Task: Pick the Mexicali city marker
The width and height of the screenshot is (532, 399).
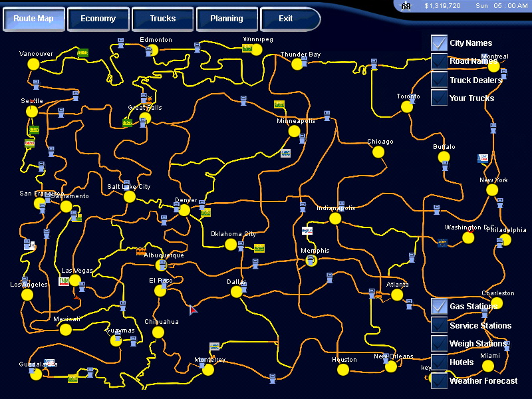Action: click(65, 329)
